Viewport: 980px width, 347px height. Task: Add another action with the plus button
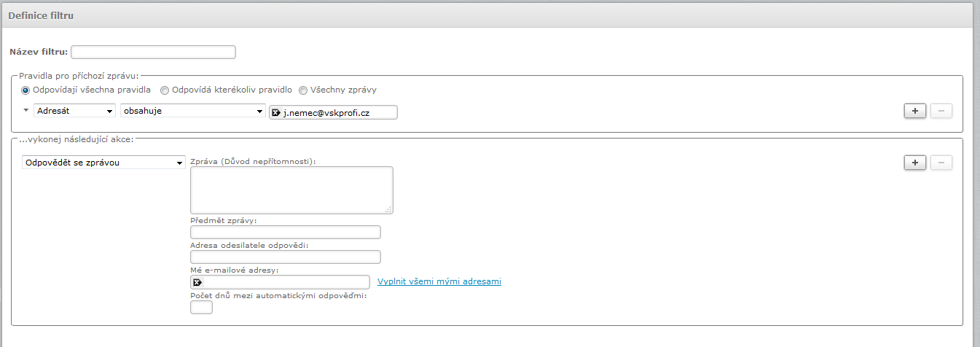pyautogui.click(x=914, y=163)
